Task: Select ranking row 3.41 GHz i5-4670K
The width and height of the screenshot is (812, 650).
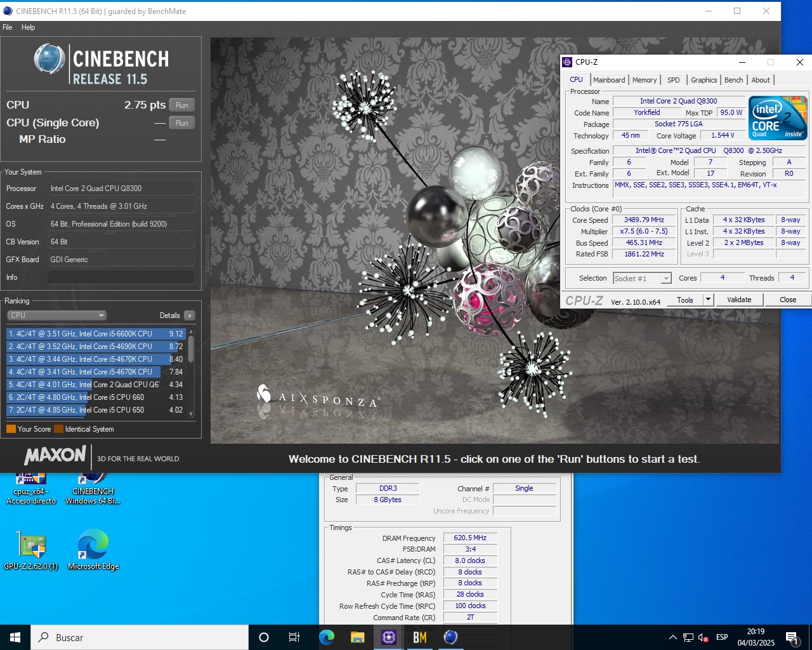Action: tap(96, 372)
